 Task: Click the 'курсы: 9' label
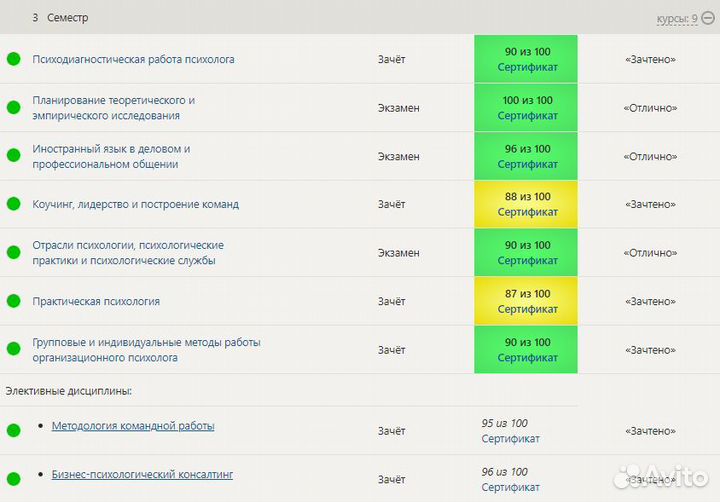point(677,18)
